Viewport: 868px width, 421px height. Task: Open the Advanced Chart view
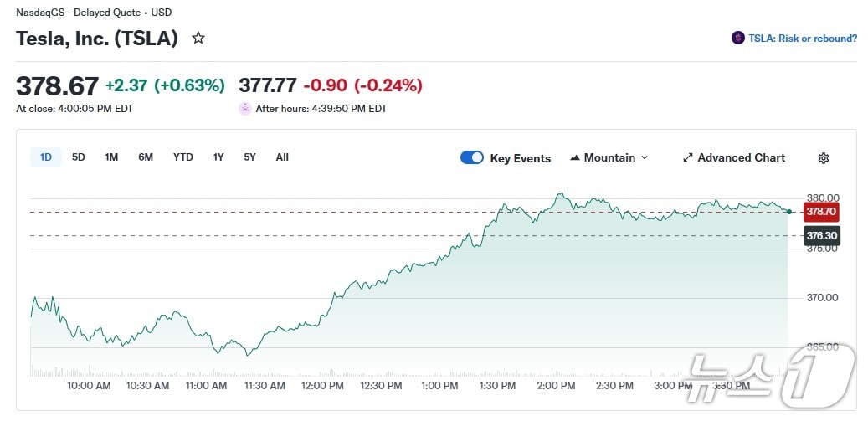(741, 157)
